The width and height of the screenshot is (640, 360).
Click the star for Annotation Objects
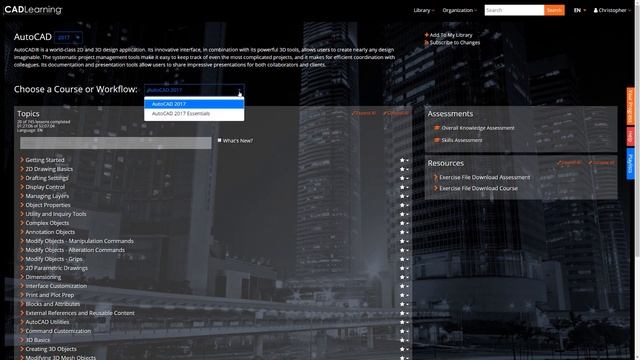click(402, 232)
